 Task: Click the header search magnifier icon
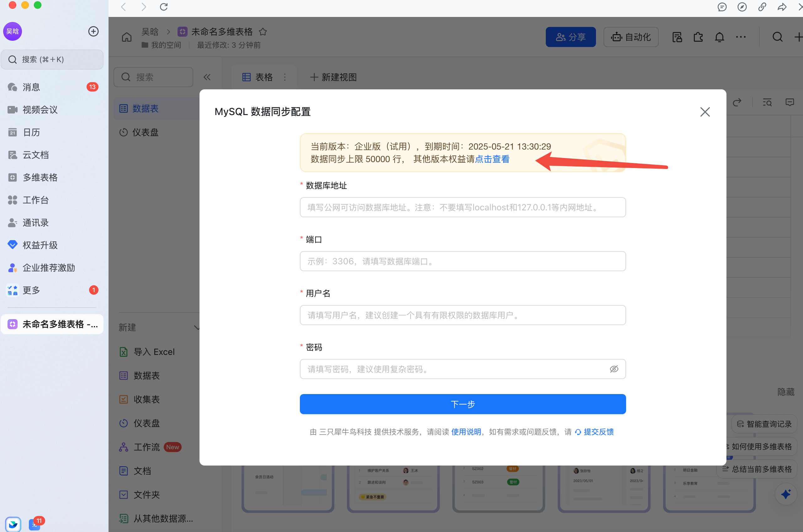(x=777, y=37)
